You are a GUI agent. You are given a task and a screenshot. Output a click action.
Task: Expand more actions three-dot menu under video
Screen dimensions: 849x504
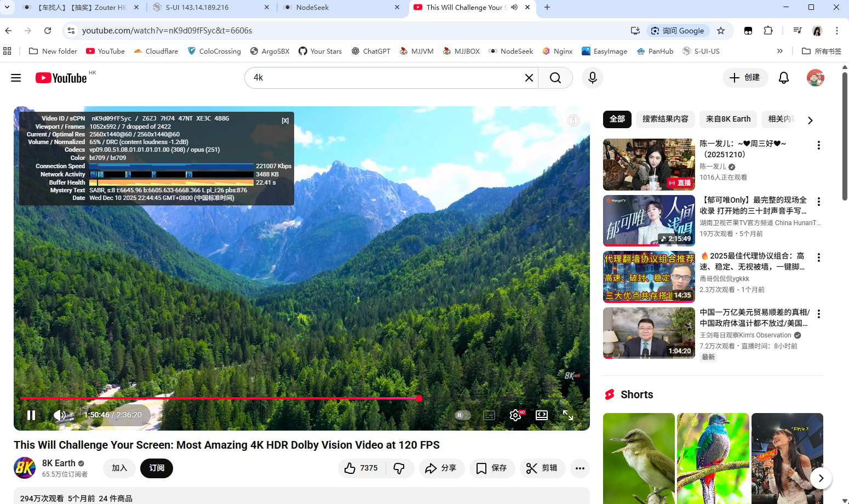click(x=580, y=468)
